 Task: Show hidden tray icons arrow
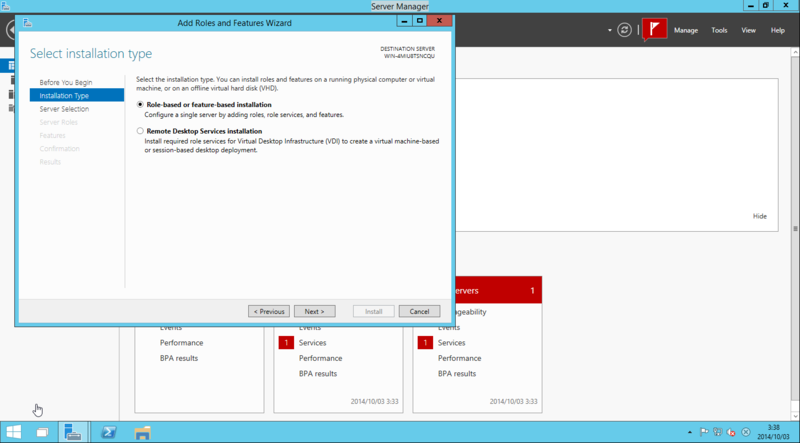coord(690,432)
